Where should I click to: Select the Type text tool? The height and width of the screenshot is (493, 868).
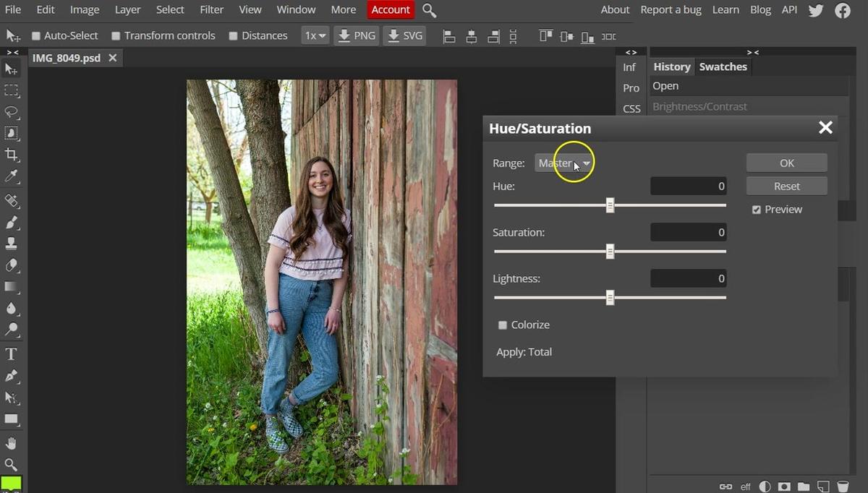tap(12, 354)
